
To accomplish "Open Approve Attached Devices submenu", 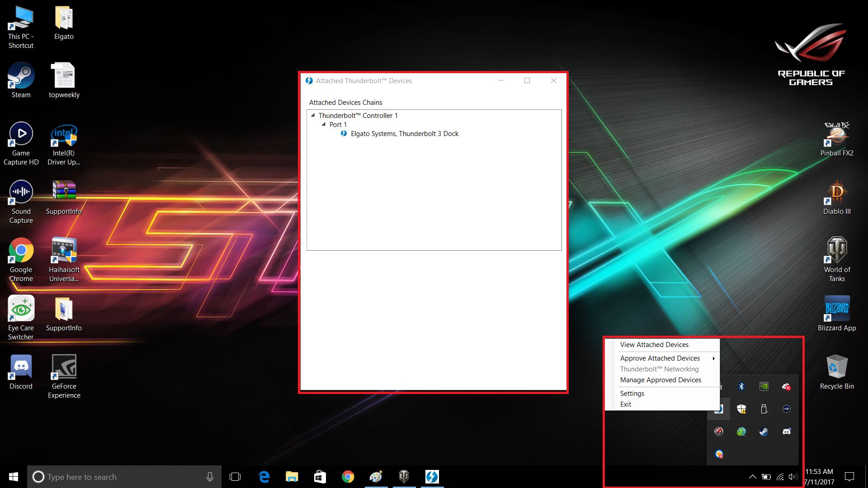I will click(662, 358).
